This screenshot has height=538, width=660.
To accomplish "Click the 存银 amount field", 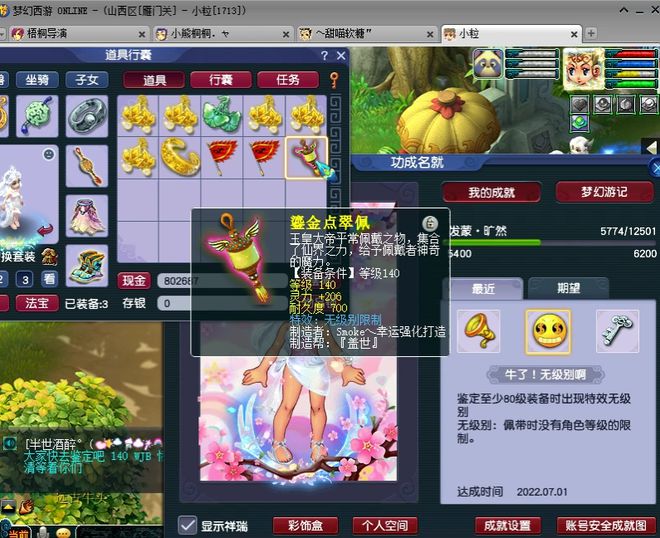I will pos(223,303).
